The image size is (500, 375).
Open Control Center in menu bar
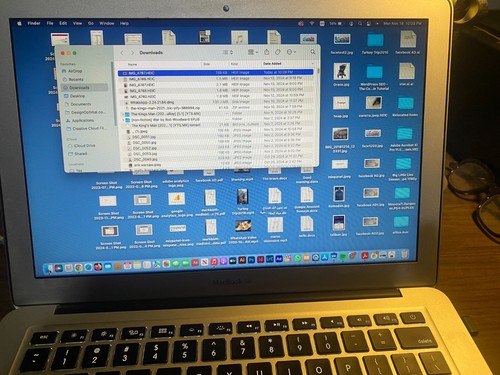pyautogui.click(x=368, y=24)
